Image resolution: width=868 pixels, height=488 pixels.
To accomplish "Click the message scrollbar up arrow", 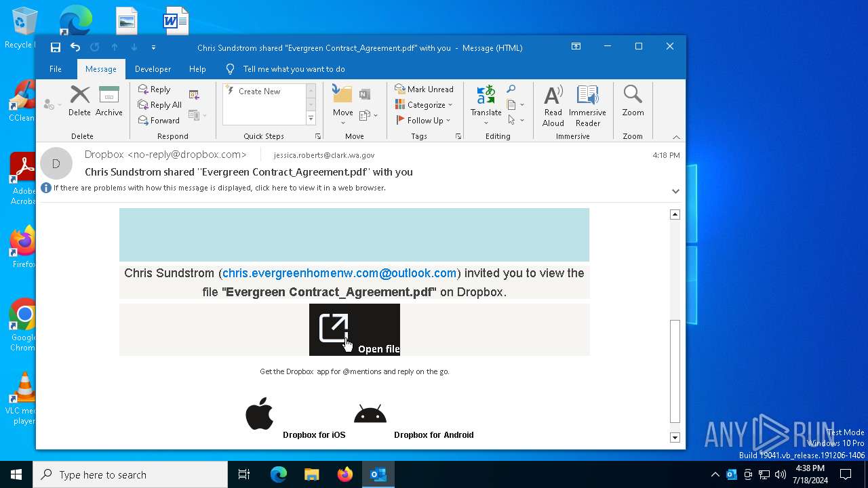I will click(x=675, y=214).
